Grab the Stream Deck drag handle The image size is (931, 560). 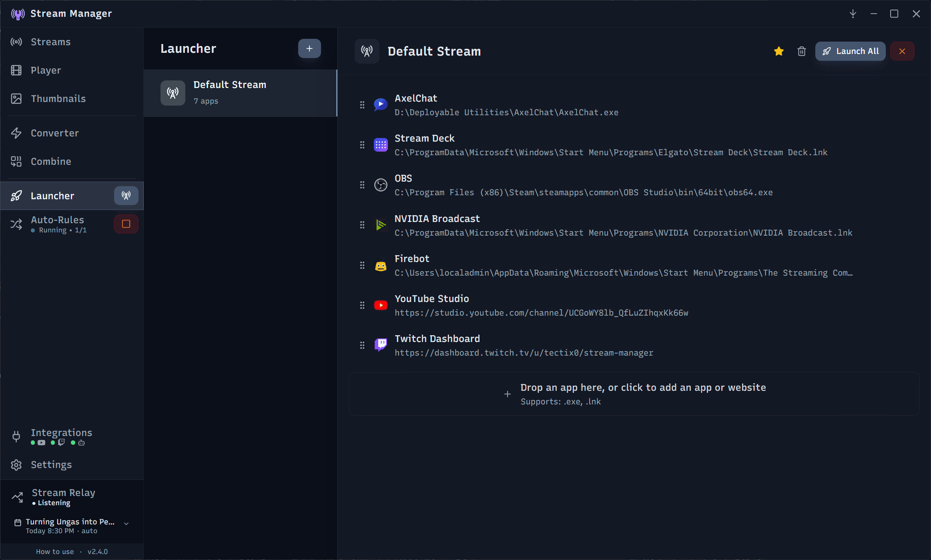coord(362,145)
